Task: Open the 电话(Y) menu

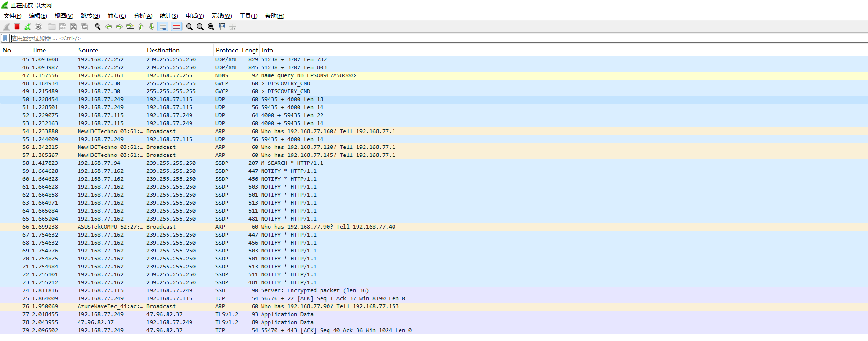Action: tap(195, 16)
